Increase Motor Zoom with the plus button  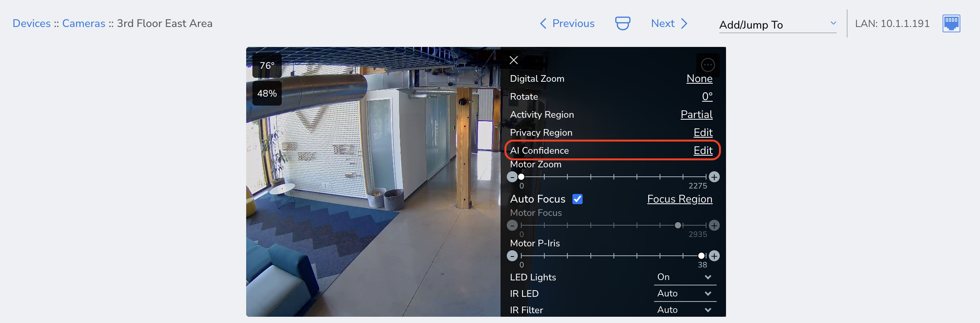714,177
